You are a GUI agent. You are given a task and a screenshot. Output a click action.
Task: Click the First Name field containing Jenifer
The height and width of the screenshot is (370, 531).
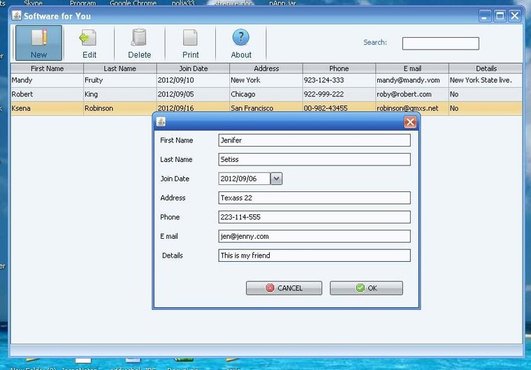click(314, 140)
